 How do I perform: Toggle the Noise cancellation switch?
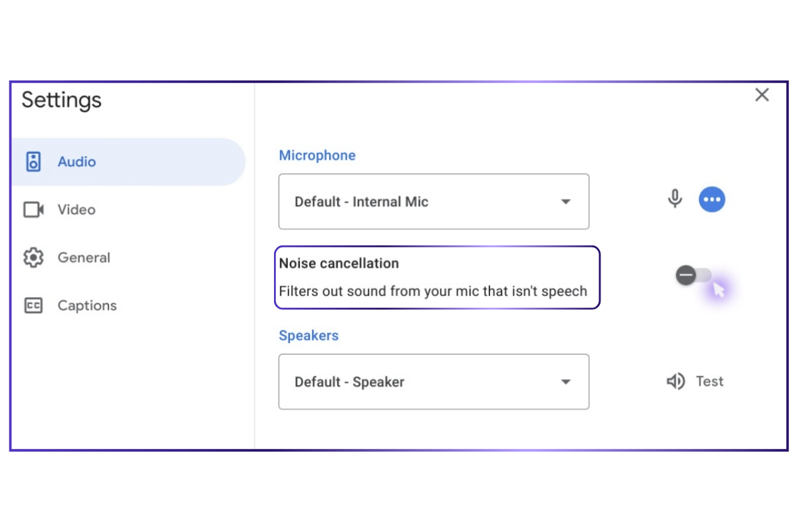click(x=694, y=275)
